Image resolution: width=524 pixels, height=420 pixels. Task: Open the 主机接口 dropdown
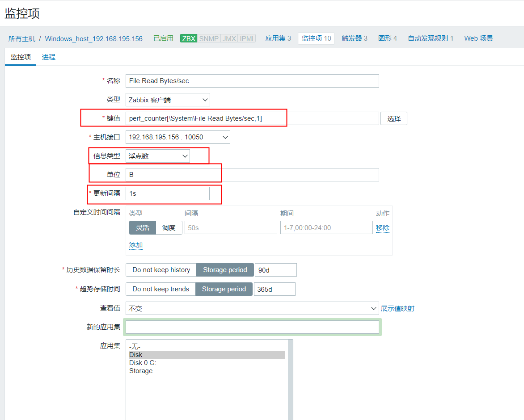tap(177, 137)
